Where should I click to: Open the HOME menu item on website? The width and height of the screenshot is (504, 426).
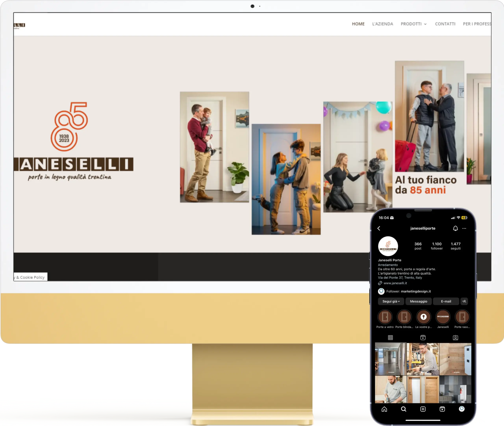(x=358, y=24)
